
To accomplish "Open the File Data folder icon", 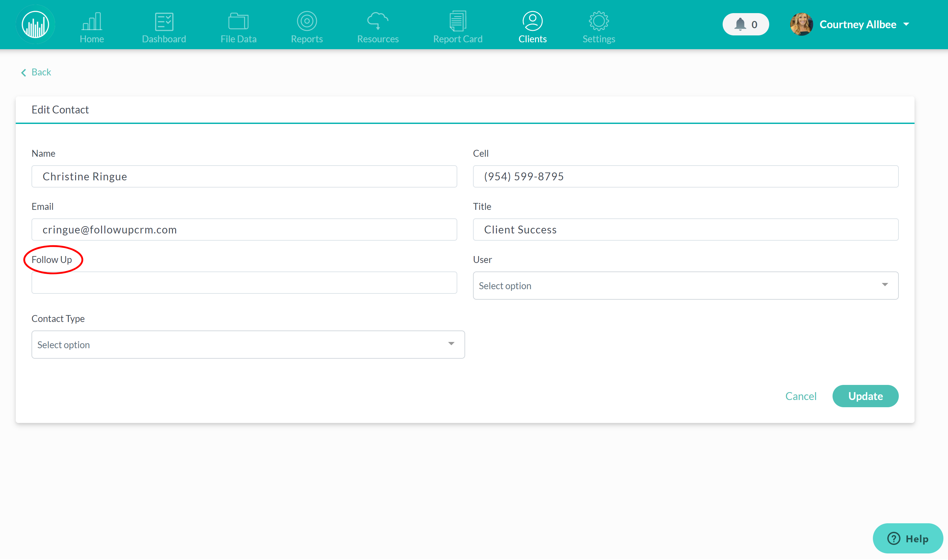I will coord(238,21).
